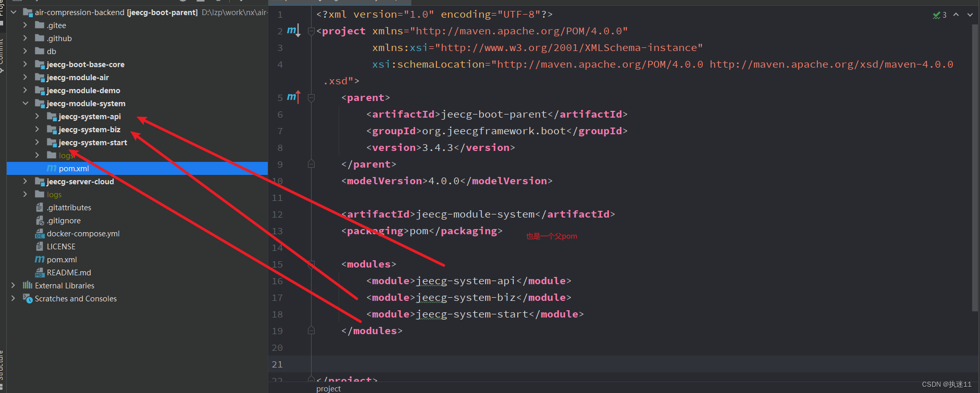Click line number 11 in the gutter
The width and height of the screenshot is (980, 393).
277,198
